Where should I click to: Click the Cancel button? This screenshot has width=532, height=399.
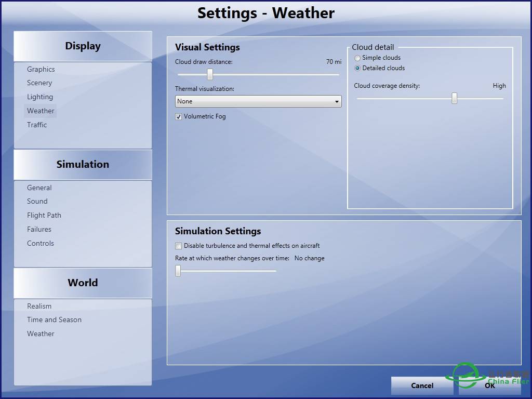[x=422, y=385]
